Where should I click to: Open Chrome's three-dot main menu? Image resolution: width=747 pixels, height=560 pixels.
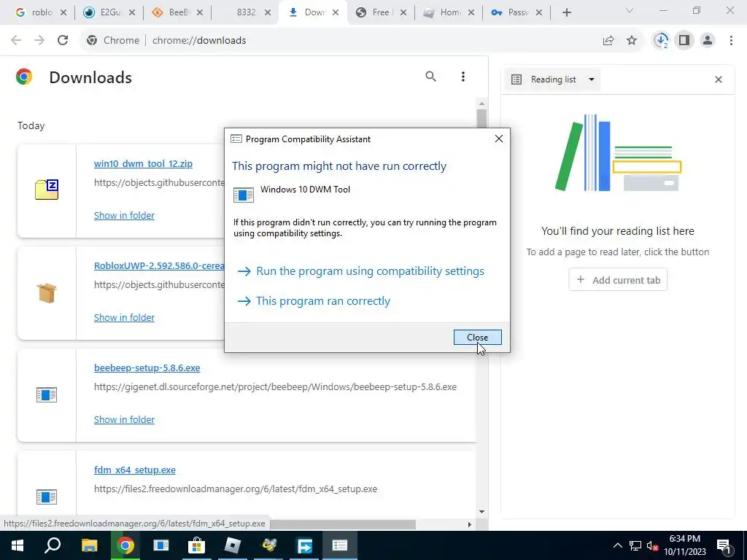tap(731, 41)
